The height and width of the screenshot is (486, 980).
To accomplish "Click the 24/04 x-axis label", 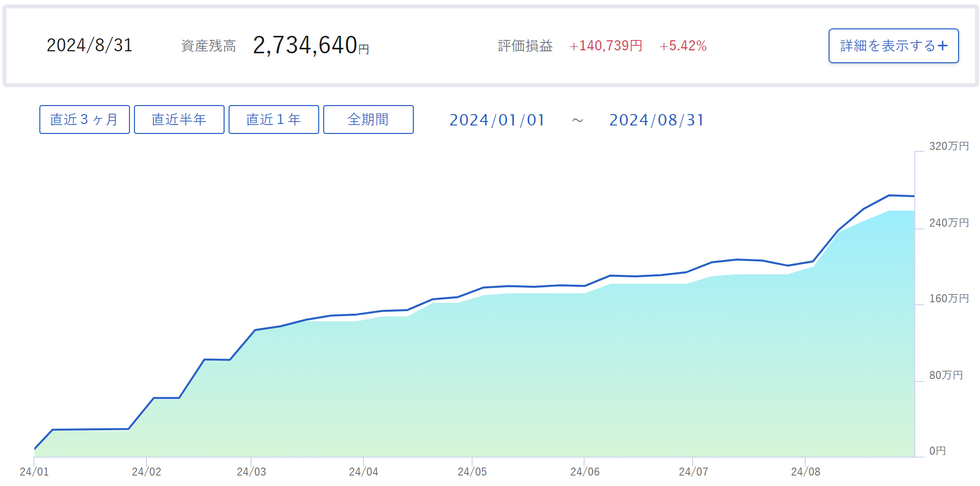I will pyautogui.click(x=364, y=472).
